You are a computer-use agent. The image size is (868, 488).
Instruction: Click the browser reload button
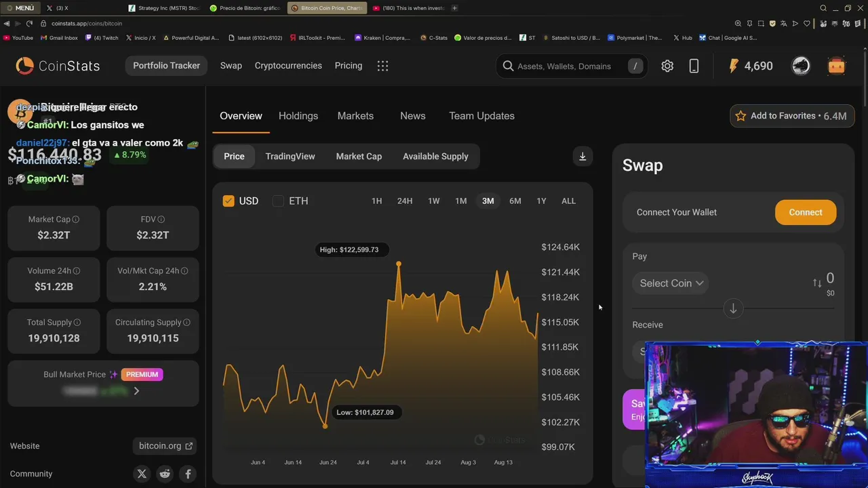tap(29, 23)
